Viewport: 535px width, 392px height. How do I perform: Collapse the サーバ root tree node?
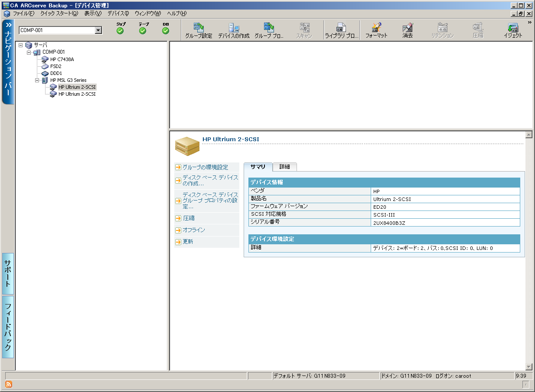point(20,45)
